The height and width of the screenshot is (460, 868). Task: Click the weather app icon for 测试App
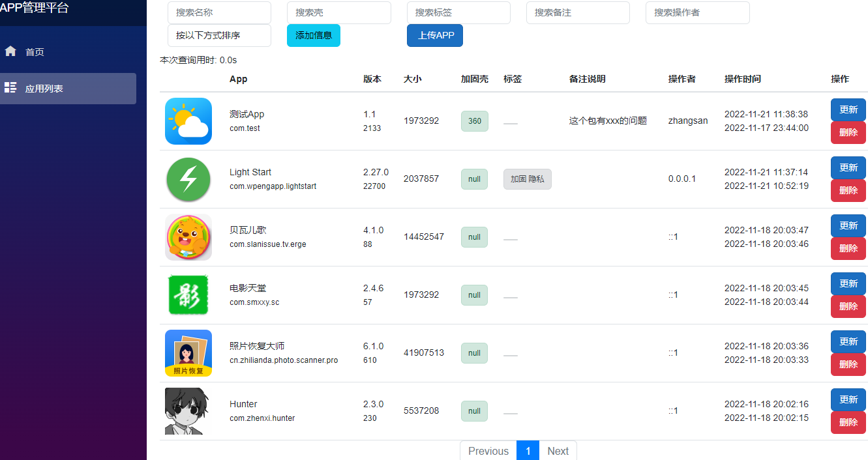[188, 121]
